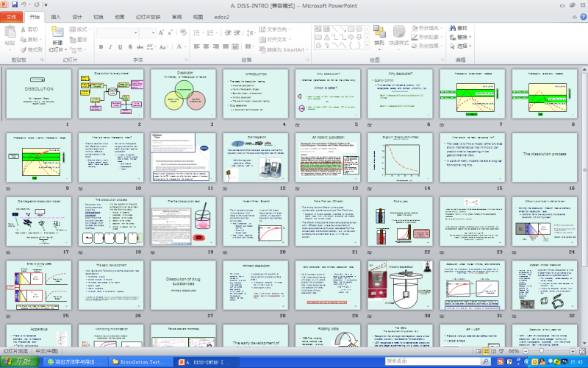Open the Arrange objects tool

380,35
